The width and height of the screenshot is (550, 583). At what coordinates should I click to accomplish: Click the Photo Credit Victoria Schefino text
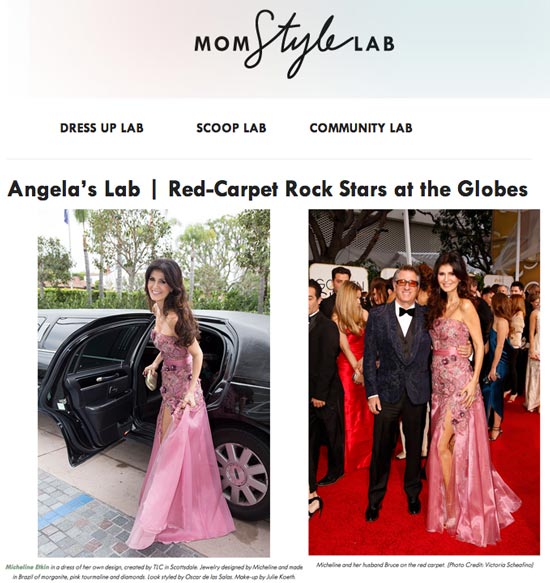490,565
